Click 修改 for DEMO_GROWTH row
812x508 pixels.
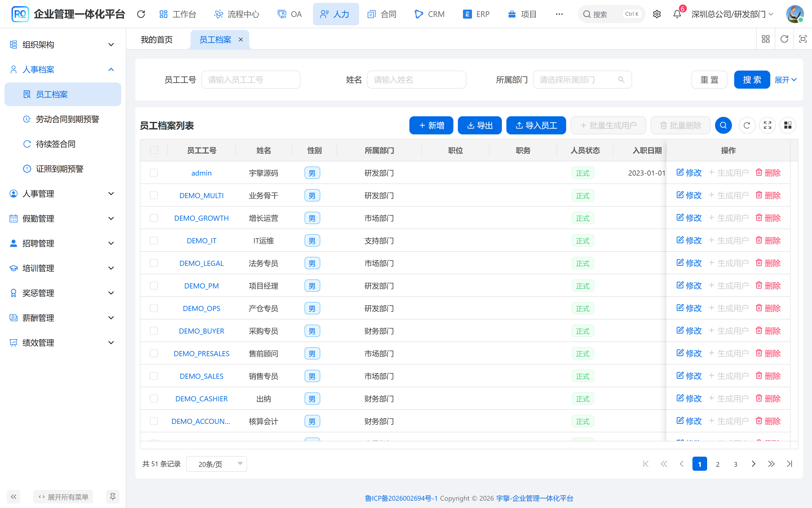(x=689, y=218)
